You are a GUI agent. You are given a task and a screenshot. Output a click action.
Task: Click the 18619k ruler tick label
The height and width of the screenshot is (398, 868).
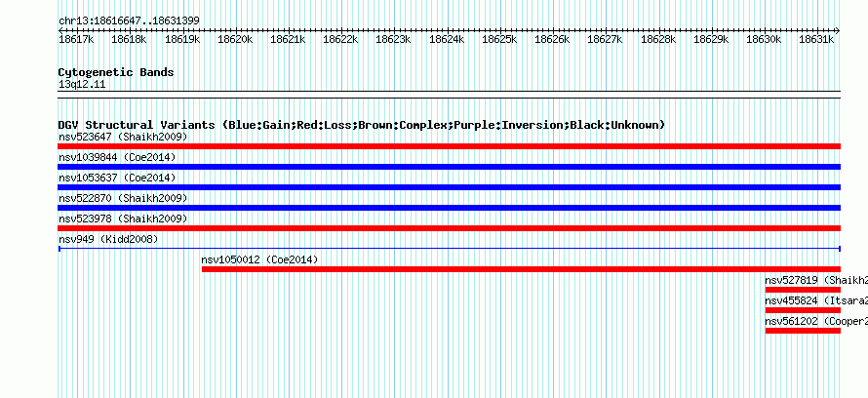point(182,39)
